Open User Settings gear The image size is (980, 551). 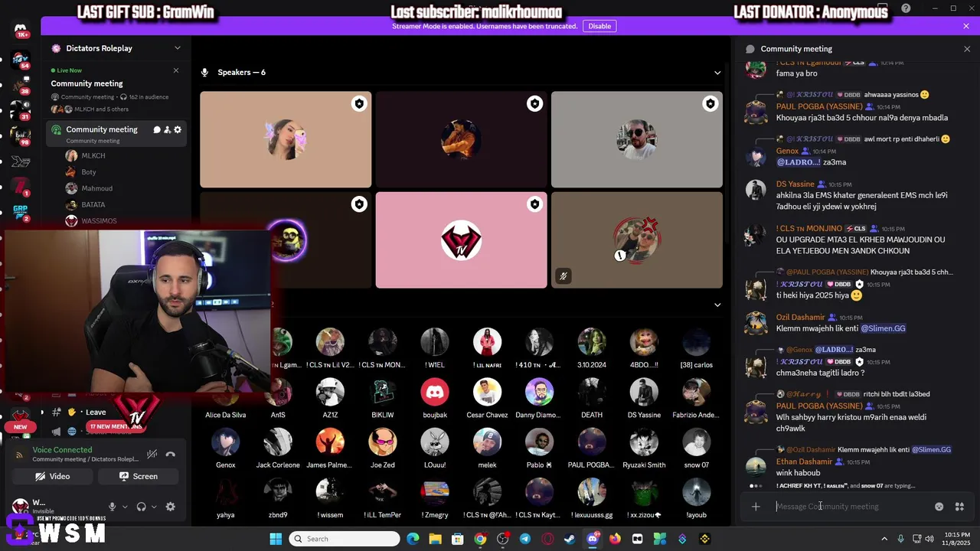[x=171, y=507]
